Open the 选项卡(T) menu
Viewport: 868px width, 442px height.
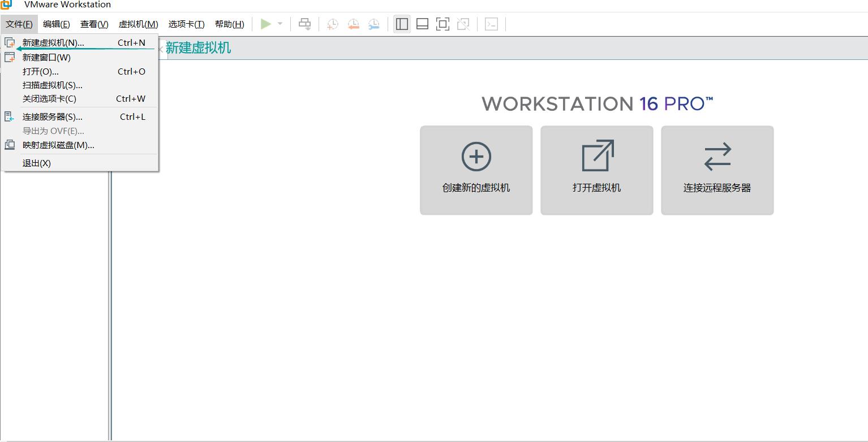(186, 24)
